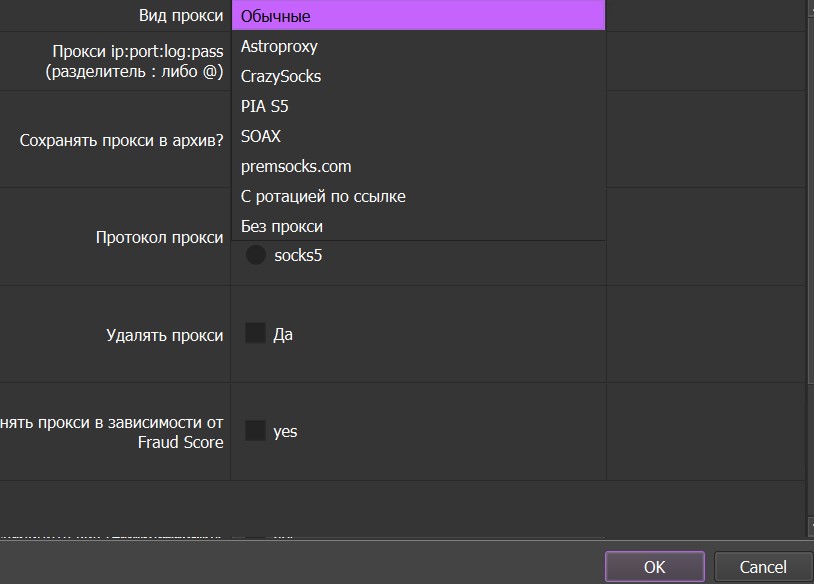This screenshot has width=814, height=584.
Task: Click the "Протокол прокси" row label
Action: [x=159, y=238]
